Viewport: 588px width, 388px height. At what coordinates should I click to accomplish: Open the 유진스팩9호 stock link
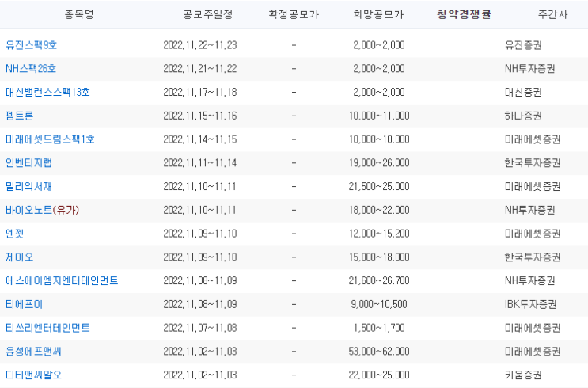[x=31, y=45]
